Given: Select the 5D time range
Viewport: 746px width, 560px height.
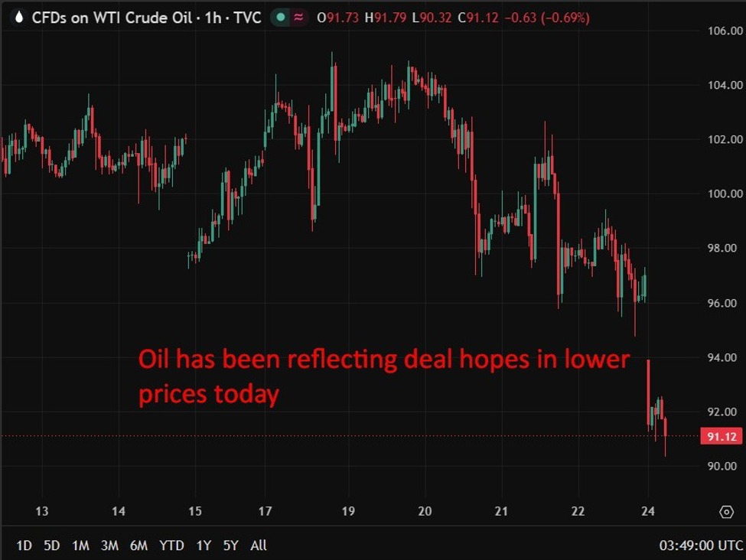Looking at the screenshot, I should (x=52, y=545).
